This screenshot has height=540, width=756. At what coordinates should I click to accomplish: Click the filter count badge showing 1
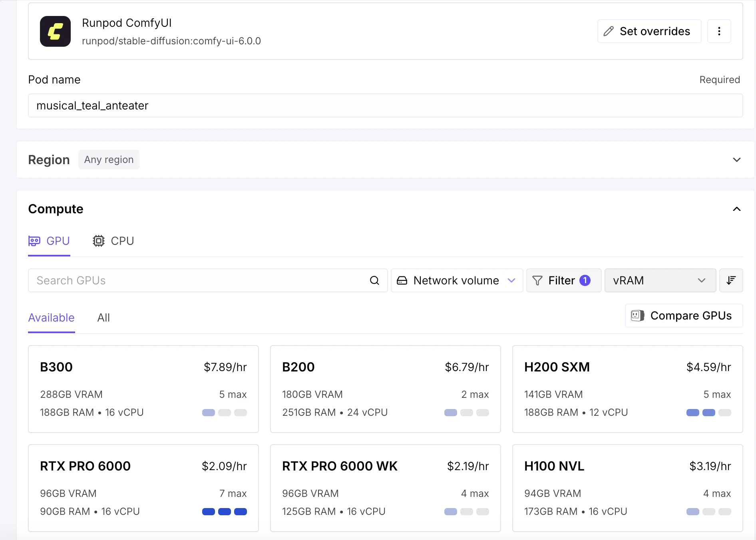tap(585, 280)
